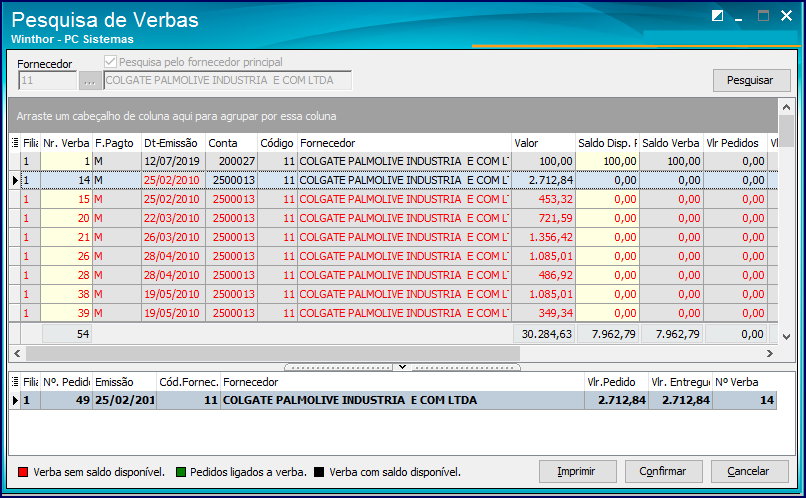Sort by Nº Verba header in lower grid
Image resolution: width=806 pixels, height=498 pixels.
click(744, 382)
